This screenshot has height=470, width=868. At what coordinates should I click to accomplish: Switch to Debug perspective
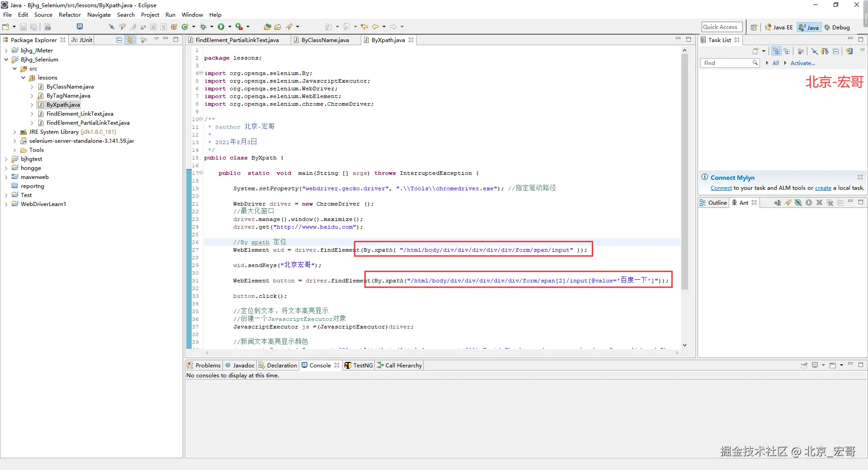tap(837, 27)
